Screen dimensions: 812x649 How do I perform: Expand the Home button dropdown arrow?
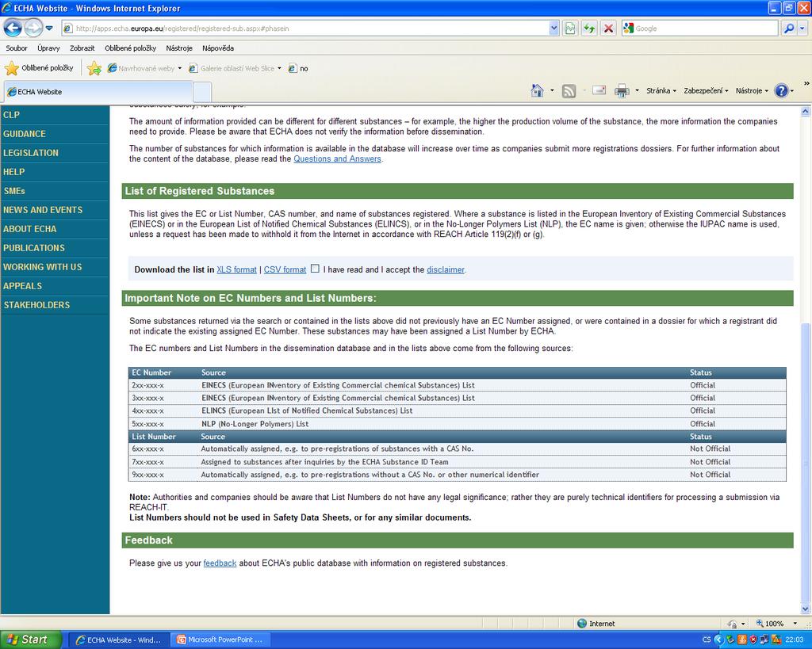tap(552, 91)
